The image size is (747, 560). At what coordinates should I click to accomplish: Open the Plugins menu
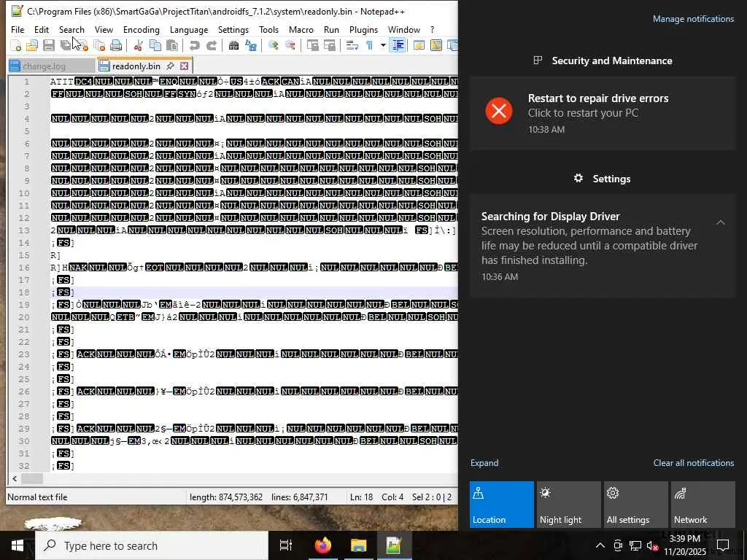coord(363,29)
